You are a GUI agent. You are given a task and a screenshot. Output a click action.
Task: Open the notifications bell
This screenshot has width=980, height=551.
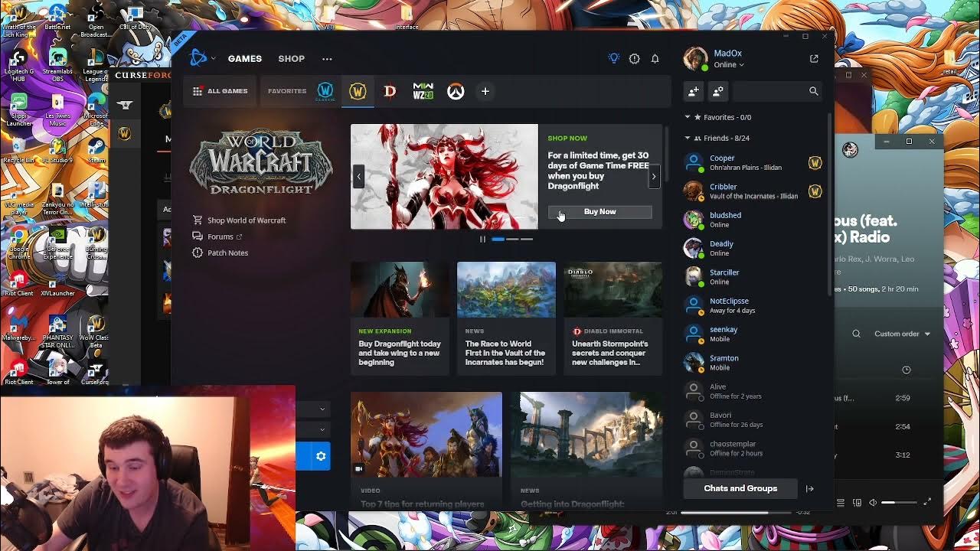click(655, 59)
